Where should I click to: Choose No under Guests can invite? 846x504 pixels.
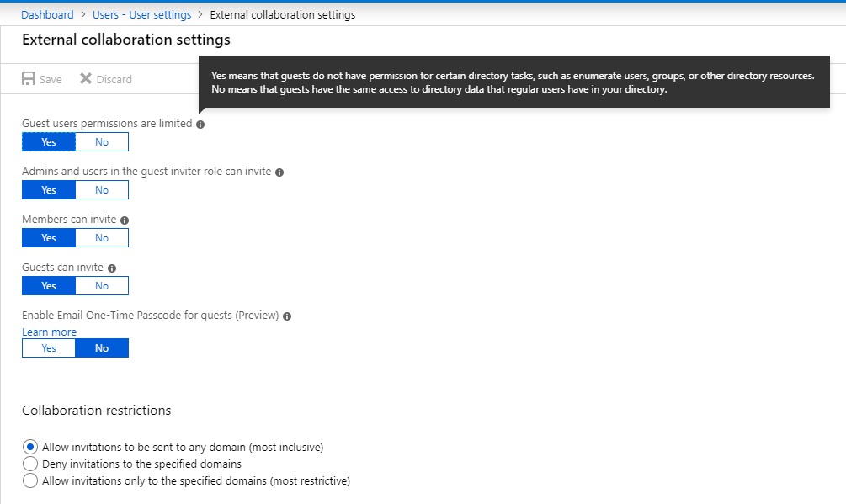tap(102, 286)
